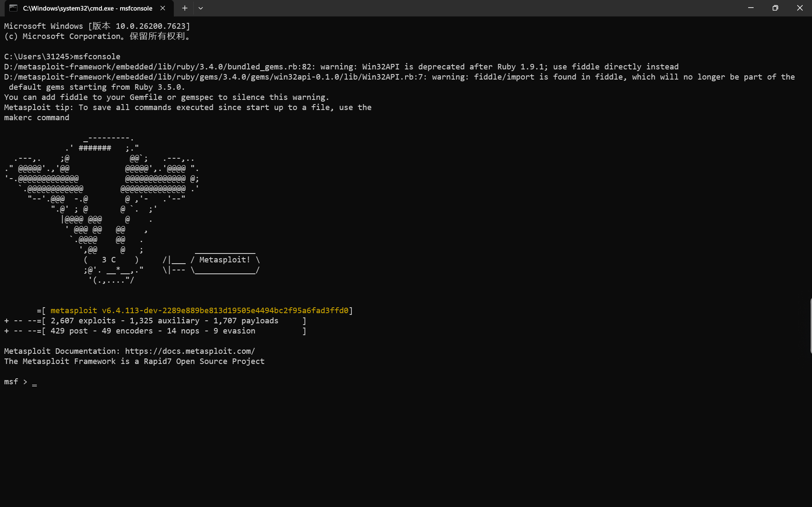The width and height of the screenshot is (812, 507).
Task: Minimize the terminal window
Action: (751, 8)
